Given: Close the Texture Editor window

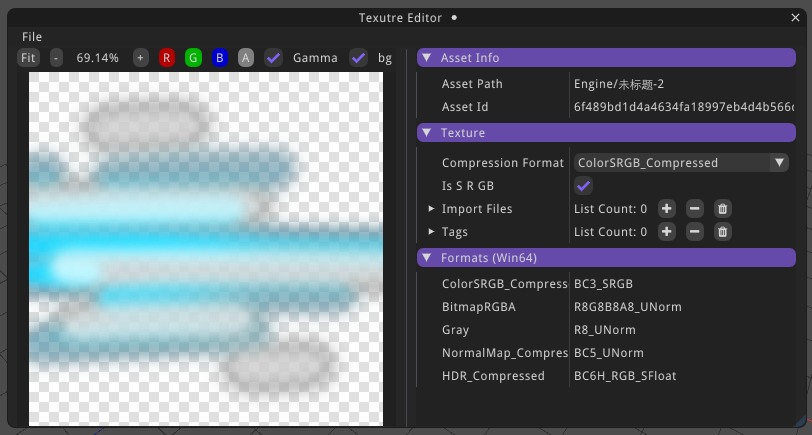Looking at the screenshot, I should pyautogui.click(x=795, y=18).
